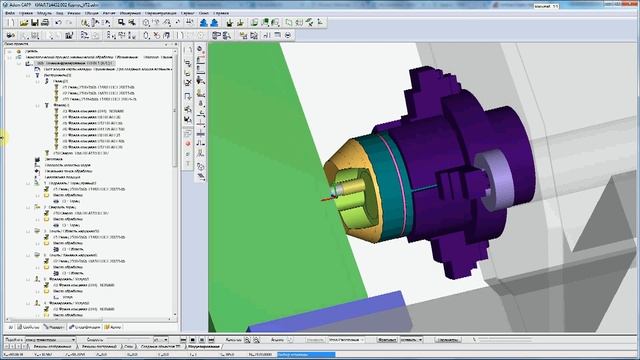Click the Заготовка workpiece icon in tree
The height and width of the screenshot is (360, 640).
pyautogui.click(x=37, y=159)
